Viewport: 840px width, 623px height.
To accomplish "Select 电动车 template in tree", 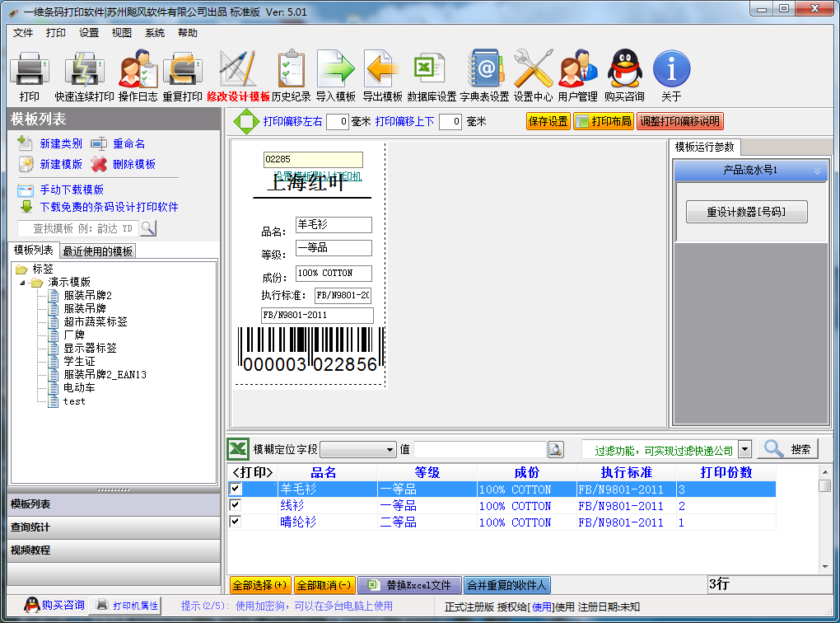I will click(79, 387).
